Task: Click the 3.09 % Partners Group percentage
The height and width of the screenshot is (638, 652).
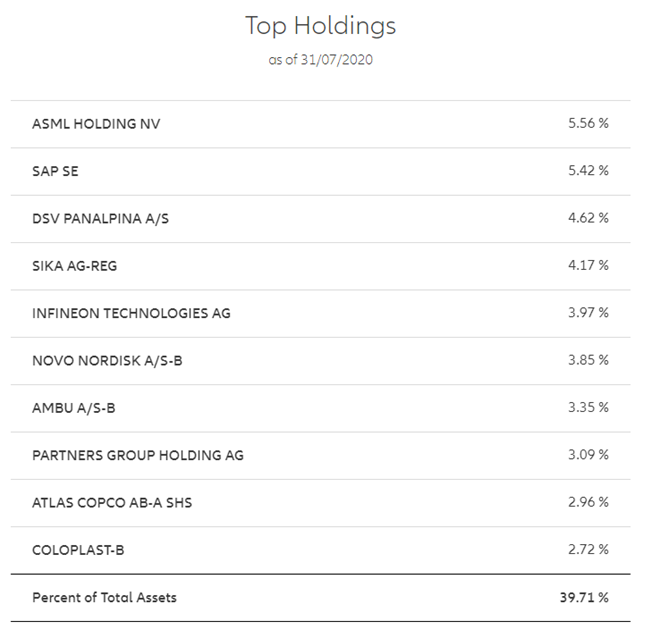Action: click(587, 455)
